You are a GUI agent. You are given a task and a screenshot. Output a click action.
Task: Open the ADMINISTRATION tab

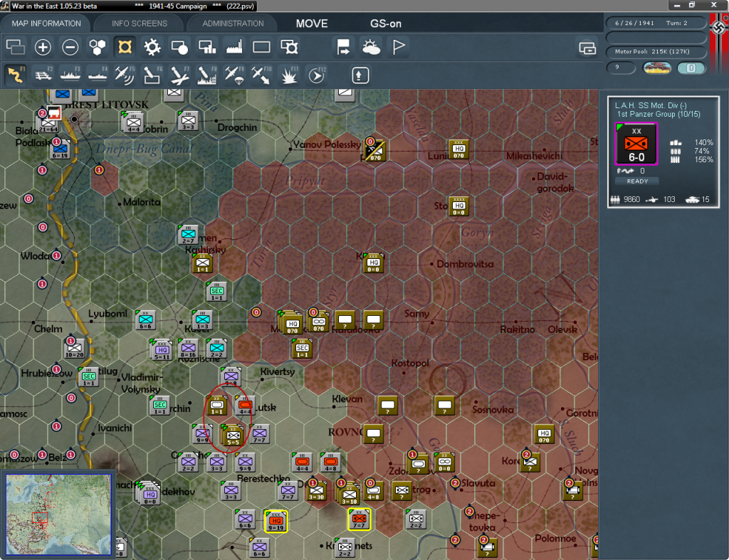pos(233,23)
